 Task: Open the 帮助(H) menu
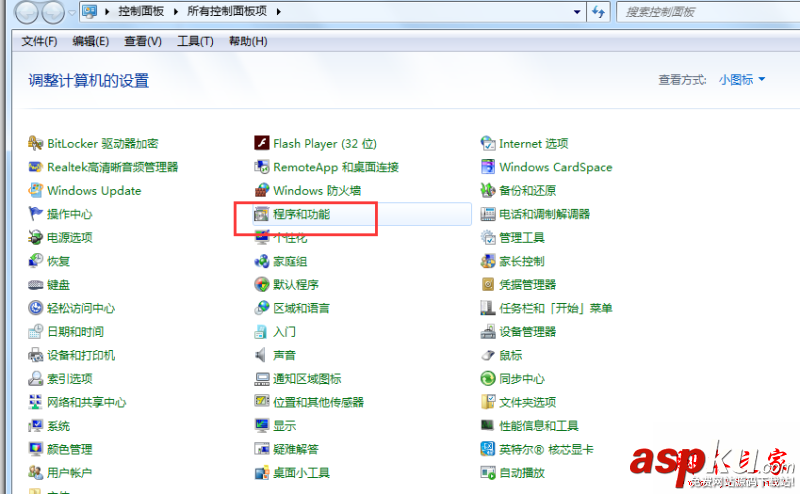pos(248,41)
